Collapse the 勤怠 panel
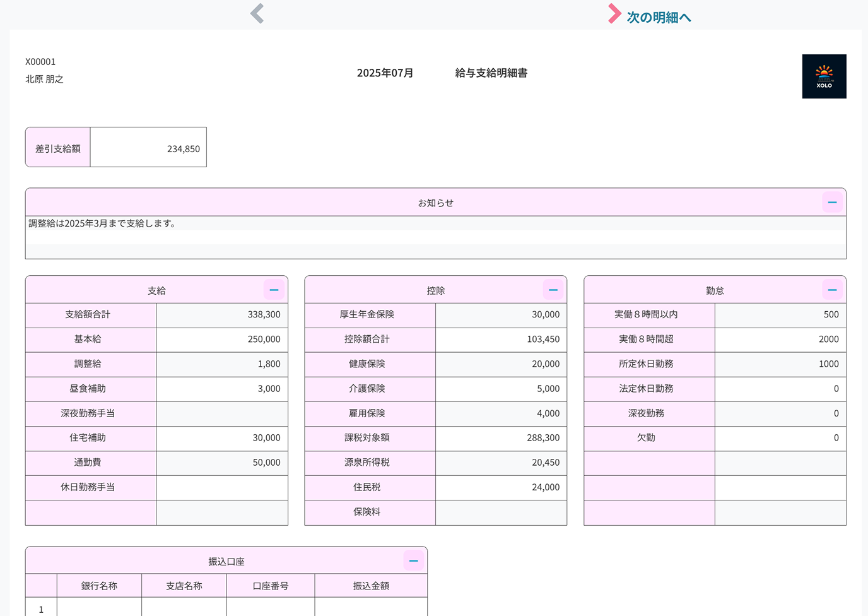The width and height of the screenshot is (868, 616). (832, 290)
